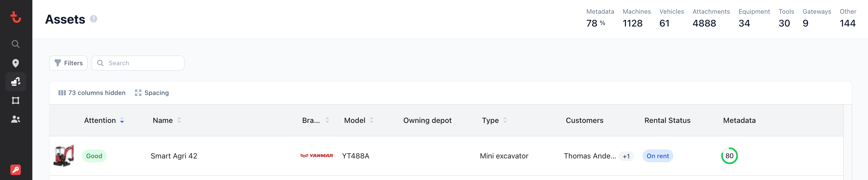
Task: Open the Assets view in the sidebar
Action: point(15,82)
